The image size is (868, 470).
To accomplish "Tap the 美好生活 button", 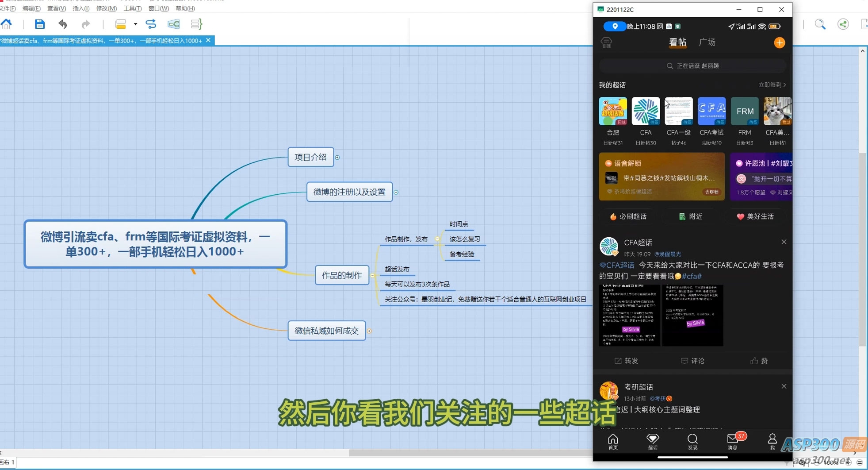I will 755,216.
